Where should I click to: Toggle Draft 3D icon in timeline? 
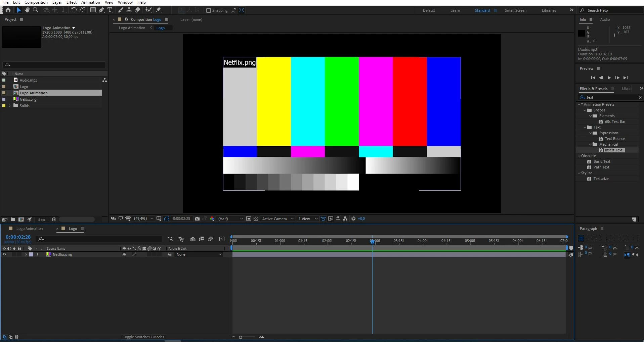181,239
